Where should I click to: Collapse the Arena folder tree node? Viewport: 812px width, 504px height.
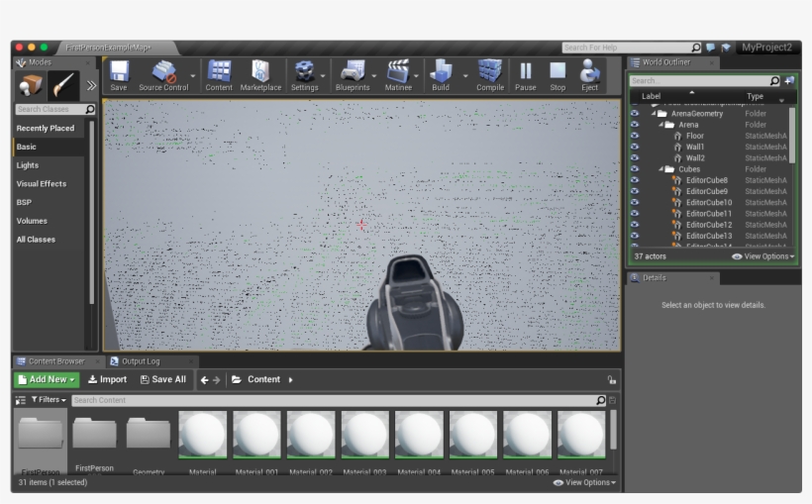pyautogui.click(x=660, y=125)
